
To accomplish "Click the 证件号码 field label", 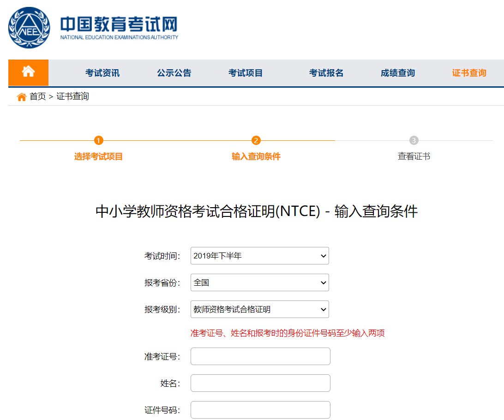I will (162, 410).
